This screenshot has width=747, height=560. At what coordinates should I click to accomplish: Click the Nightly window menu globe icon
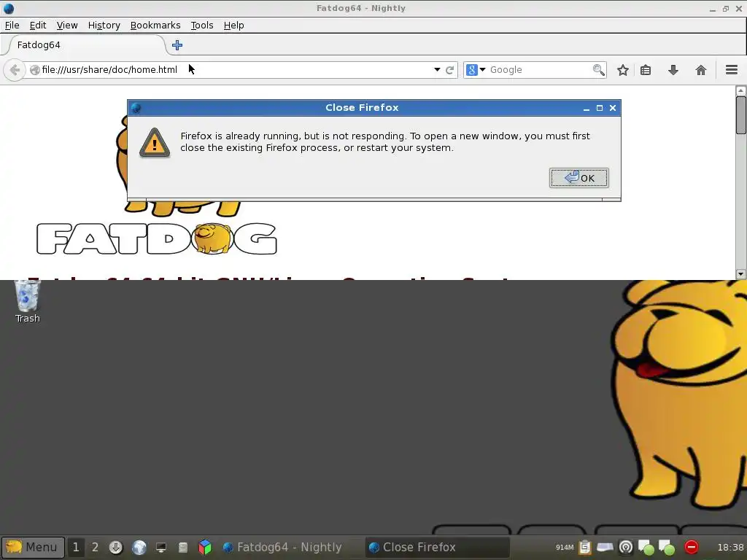9,9
